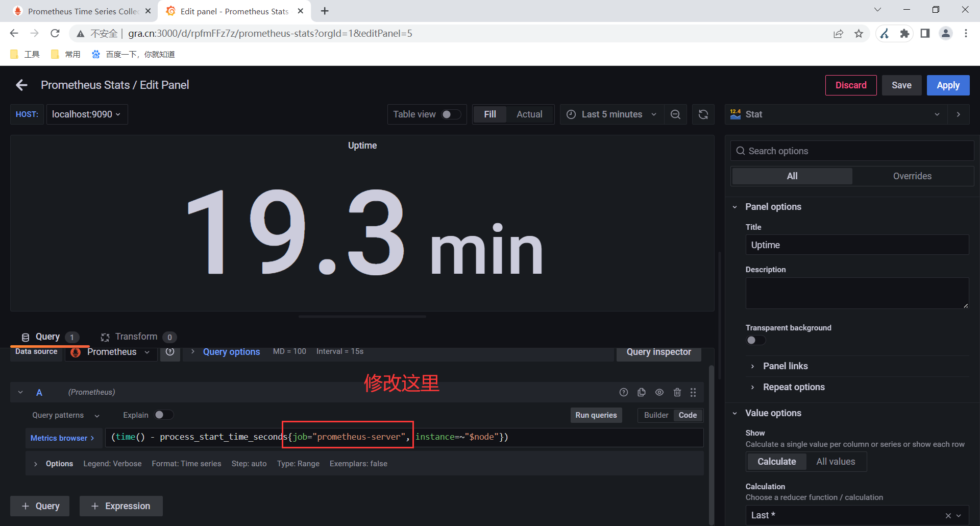Open the browser extensions puzzle icon
This screenshot has width=980, height=526.
pos(904,34)
